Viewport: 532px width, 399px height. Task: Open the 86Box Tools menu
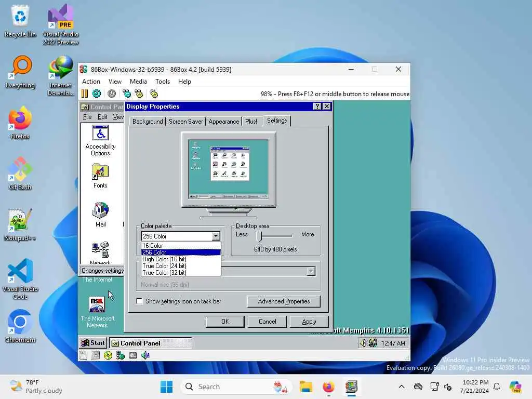tap(163, 82)
